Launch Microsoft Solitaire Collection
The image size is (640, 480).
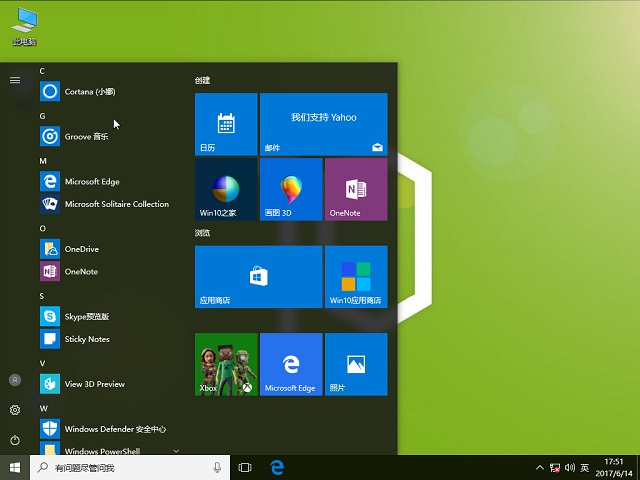pyautogui.click(x=109, y=204)
